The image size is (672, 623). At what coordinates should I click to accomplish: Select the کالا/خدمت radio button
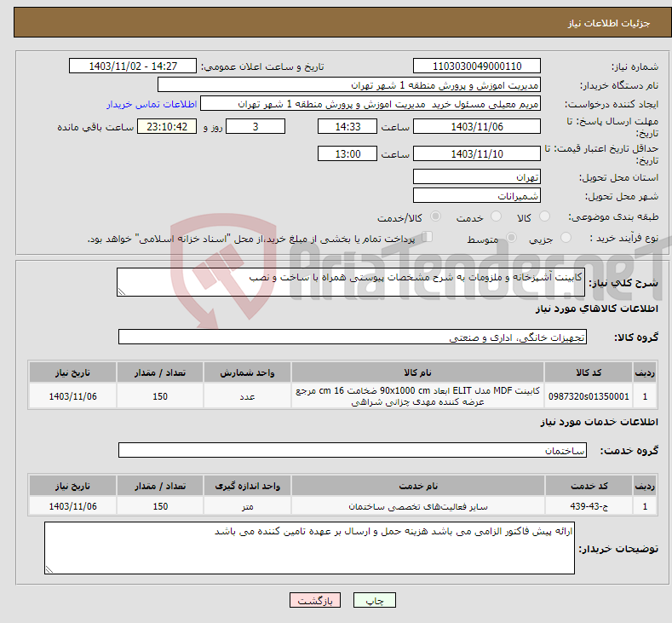(x=435, y=216)
